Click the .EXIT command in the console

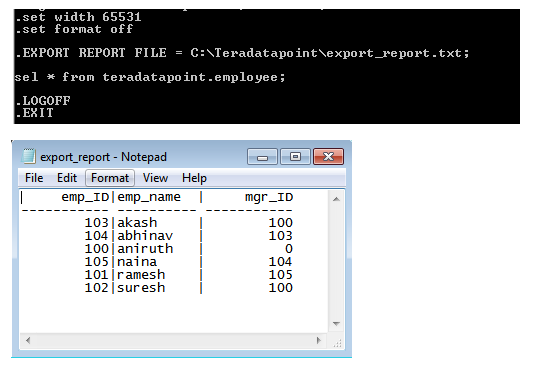click(x=34, y=113)
